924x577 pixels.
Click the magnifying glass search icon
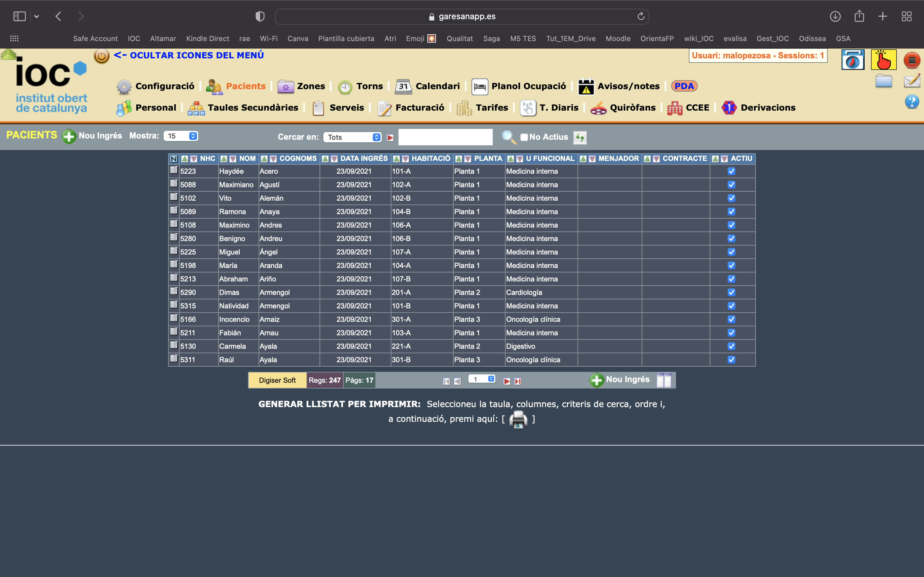tap(508, 137)
